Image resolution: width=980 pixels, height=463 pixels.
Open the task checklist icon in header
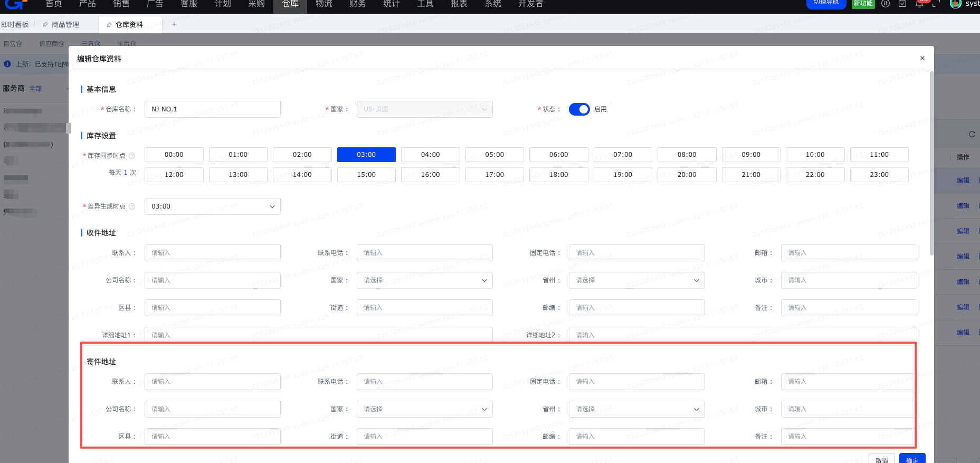point(902,4)
